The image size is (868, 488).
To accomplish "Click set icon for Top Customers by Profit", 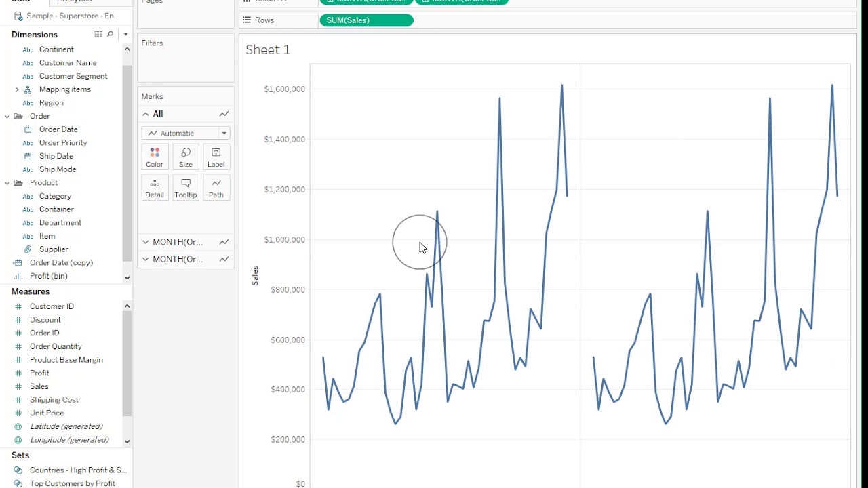I will coord(18,483).
